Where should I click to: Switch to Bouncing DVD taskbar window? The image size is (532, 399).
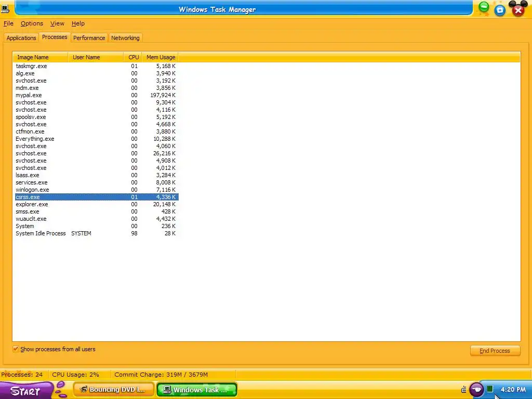(114, 390)
